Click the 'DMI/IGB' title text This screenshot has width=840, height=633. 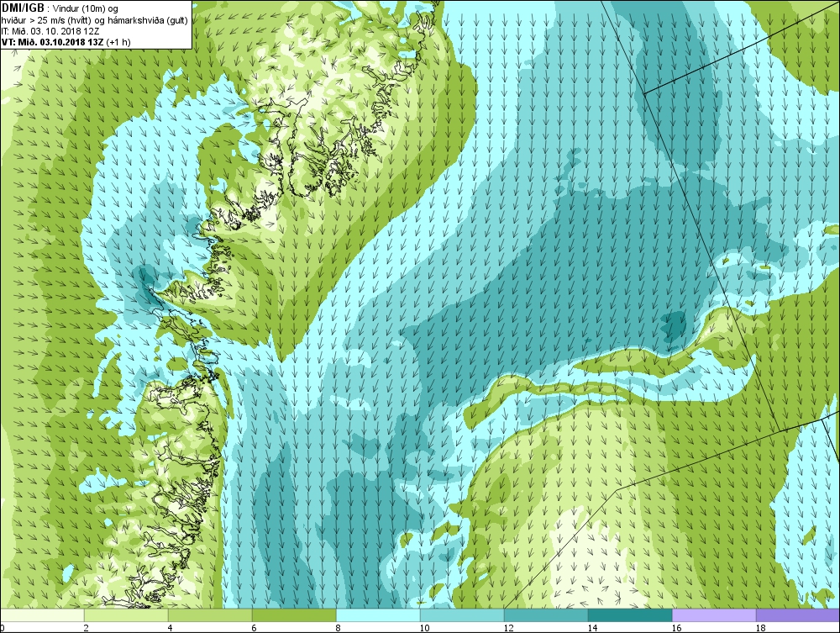point(23,8)
